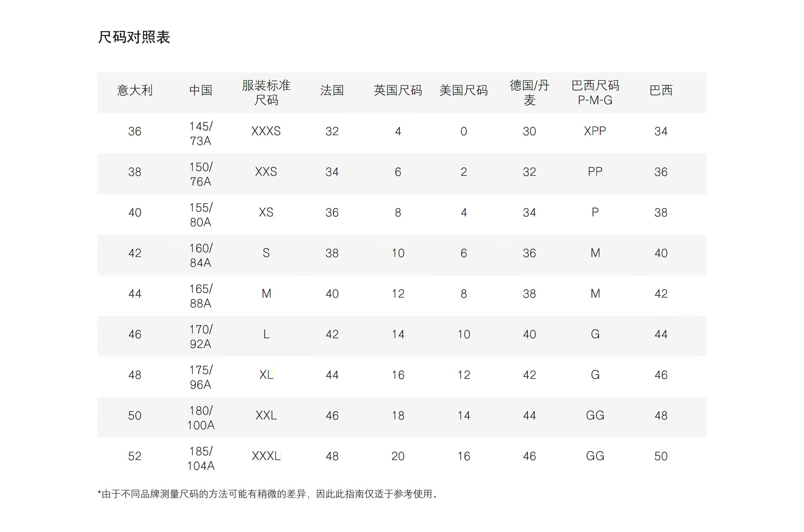Click the XL standard size cell
The height and width of the screenshot is (532, 804).
click(x=266, y=375)
